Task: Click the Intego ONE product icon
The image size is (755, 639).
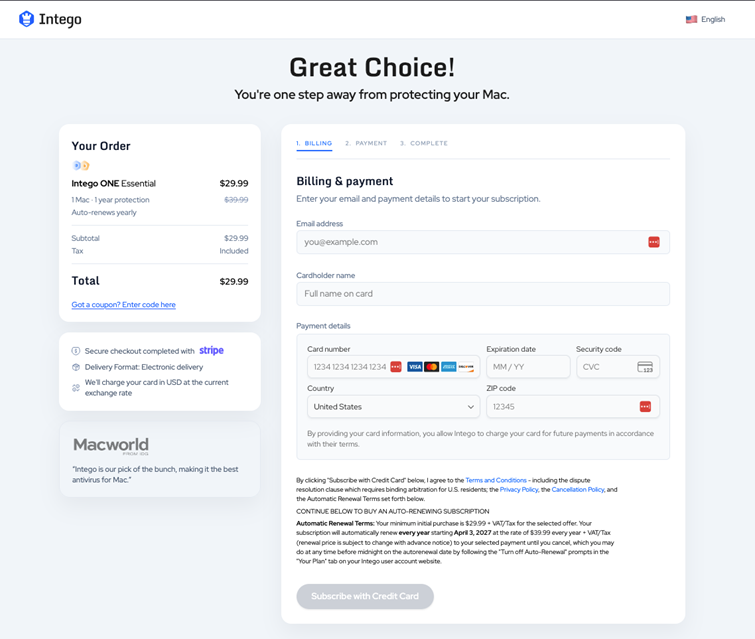Action: tap(81, 166)
